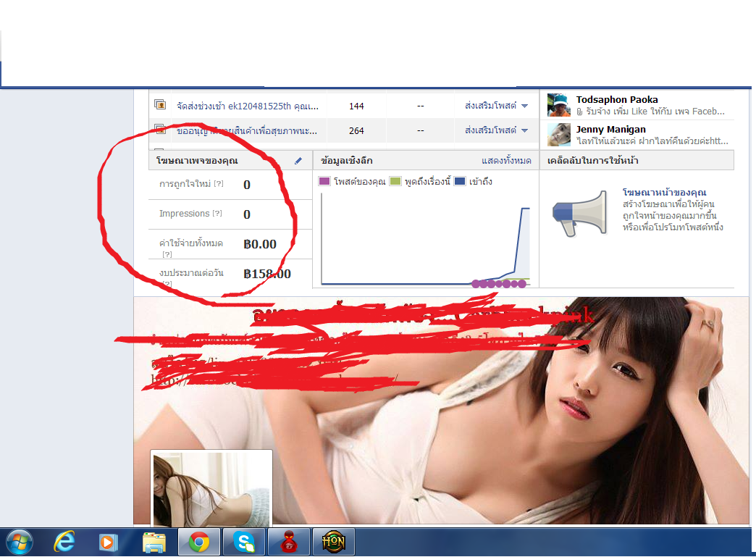756x557 pixels.
Task: Click purple โพสต์ของคุณ legend swatch
Action: 324,181
